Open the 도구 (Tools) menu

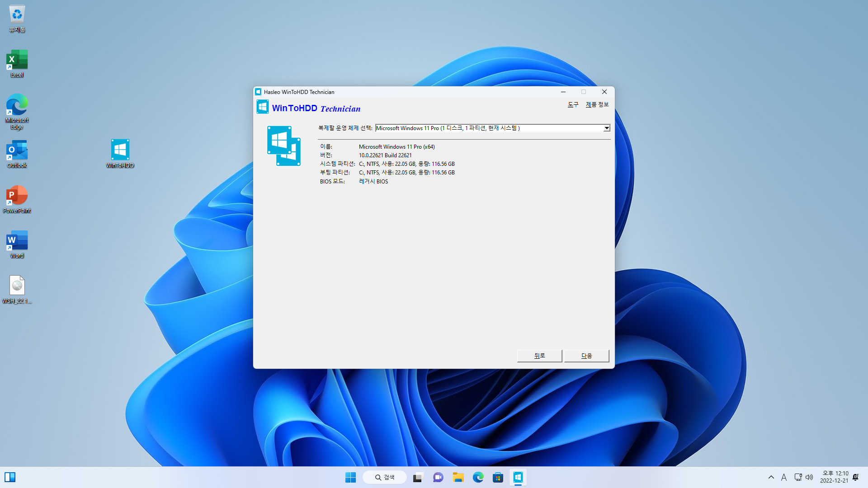coord(573,105)
